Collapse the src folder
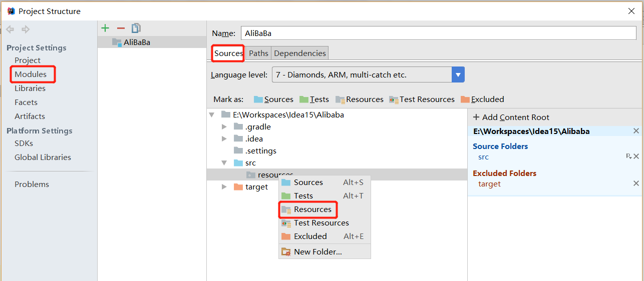Screen dimensions: 644x281 tap(224, 162)
